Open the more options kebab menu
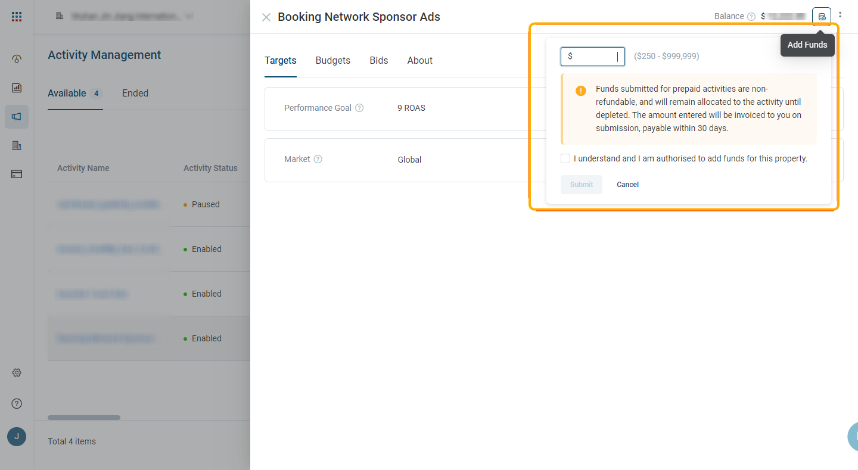The width and height of the screenshot is (858, 470). (840, 15)
